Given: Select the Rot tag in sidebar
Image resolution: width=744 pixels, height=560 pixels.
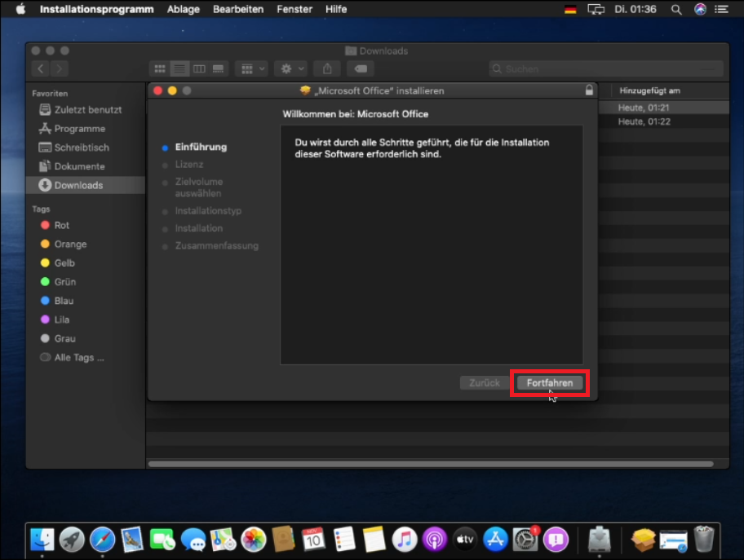Looking at the screenshot, I should point(61,225).
